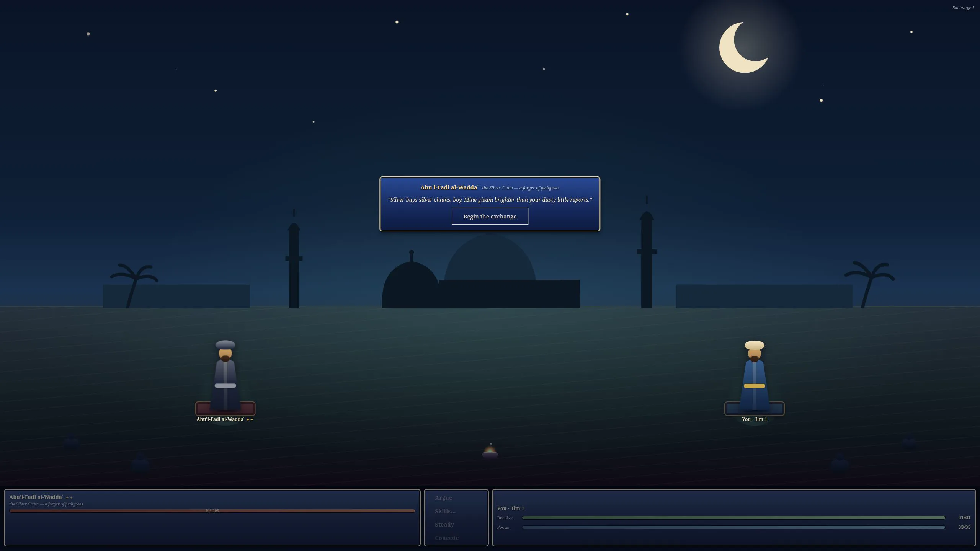Click the Exchange 1 counter text
980x551 pixels.
point(963,8)
